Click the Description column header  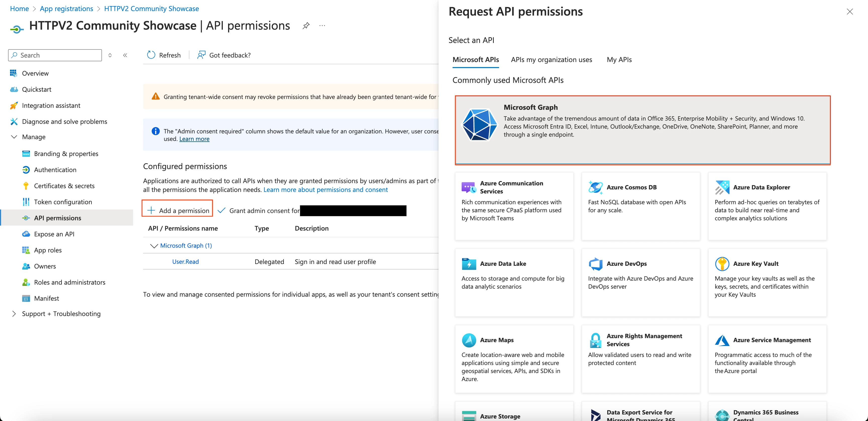(x=311, y=228)
